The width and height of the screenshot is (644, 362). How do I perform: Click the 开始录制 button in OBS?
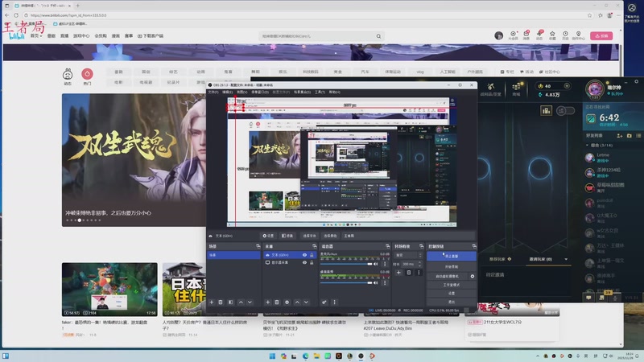pos(453,265)
